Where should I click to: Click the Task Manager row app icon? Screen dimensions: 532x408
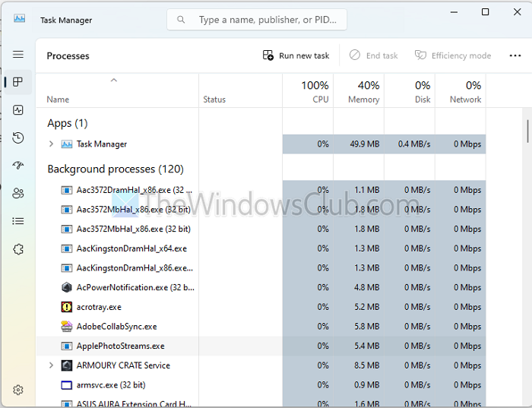[67, 144]
